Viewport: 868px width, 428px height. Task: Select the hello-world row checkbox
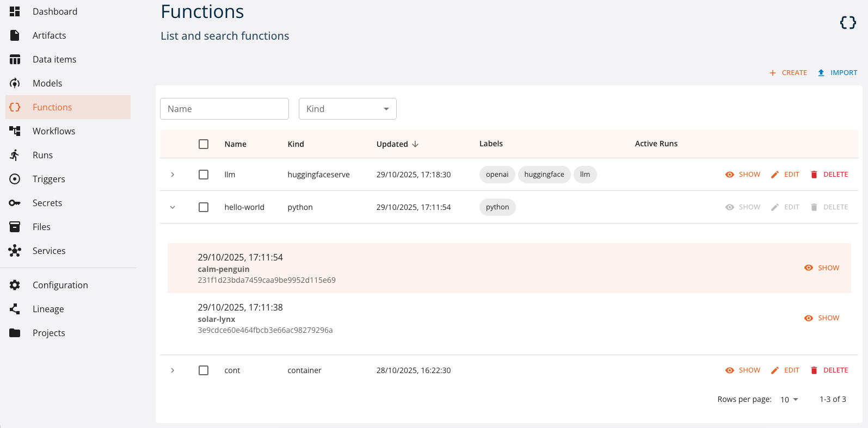[x=204, y=207]
